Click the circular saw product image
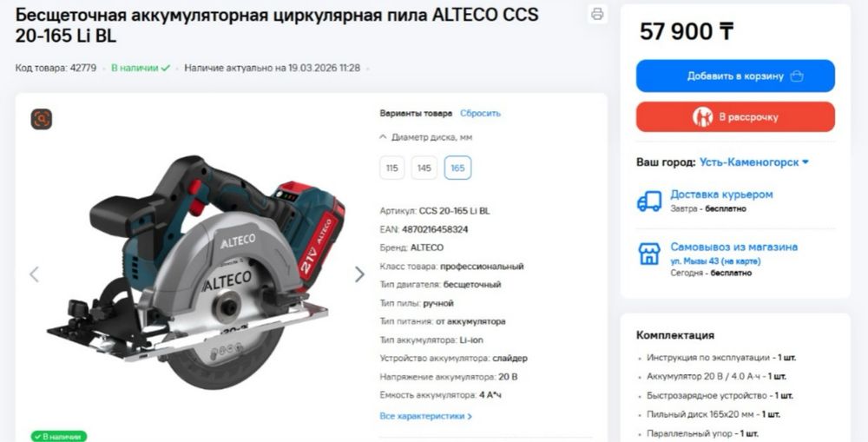 (x=196, y=272)
